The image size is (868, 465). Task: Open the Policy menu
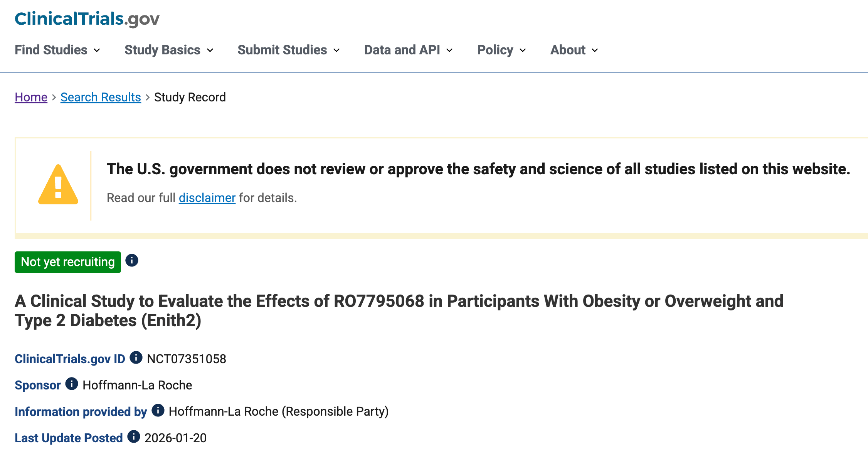coord(501,50)
